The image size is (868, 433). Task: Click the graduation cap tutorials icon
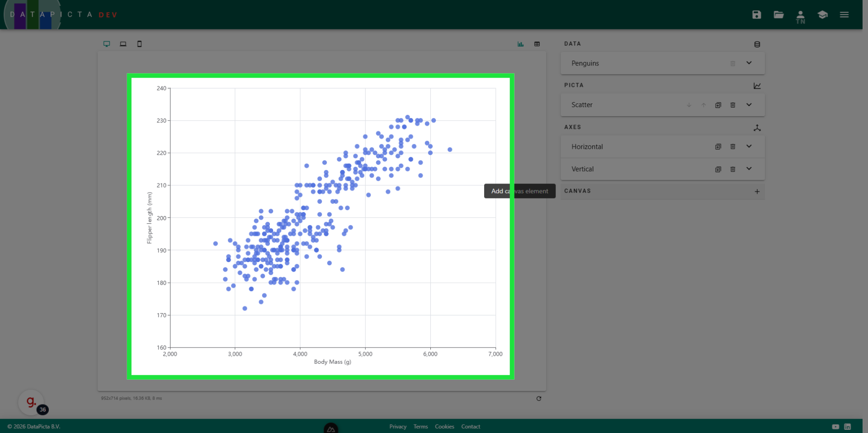(x=822, y=14)
